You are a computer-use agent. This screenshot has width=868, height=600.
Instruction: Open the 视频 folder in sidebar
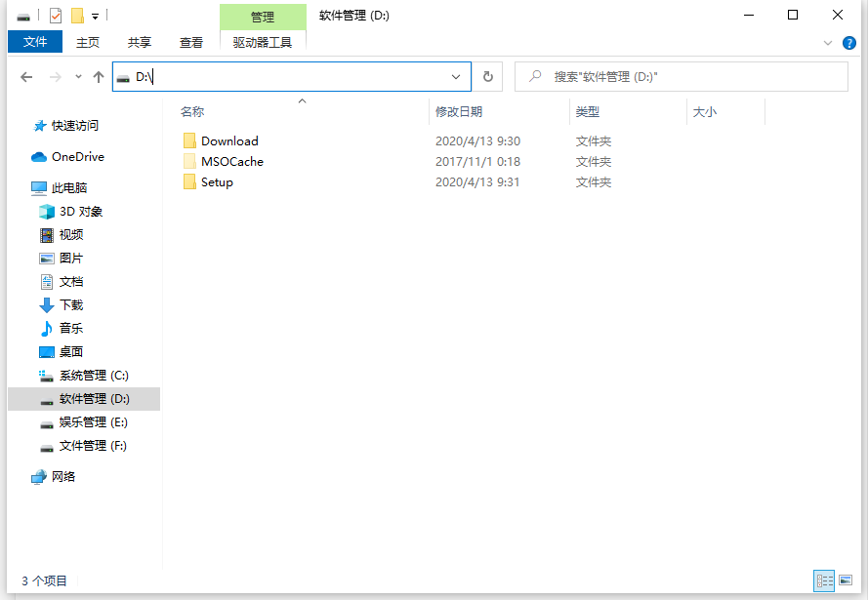tap(71, 234)
